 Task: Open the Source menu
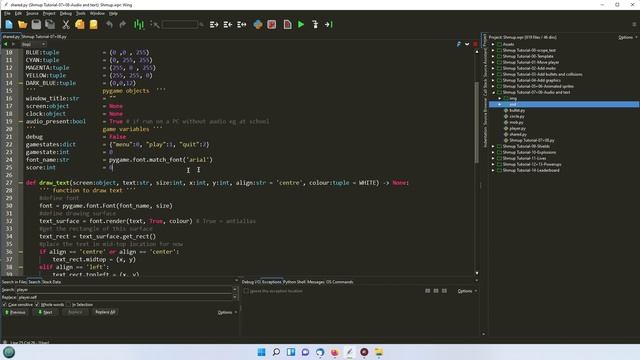(x=32, y=13)
